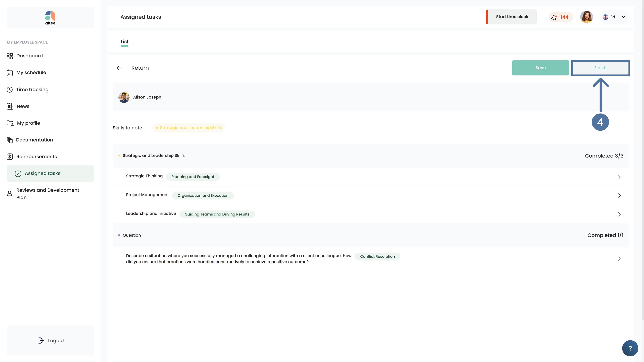Click the Strategic Thinking label

pos(144,176)
